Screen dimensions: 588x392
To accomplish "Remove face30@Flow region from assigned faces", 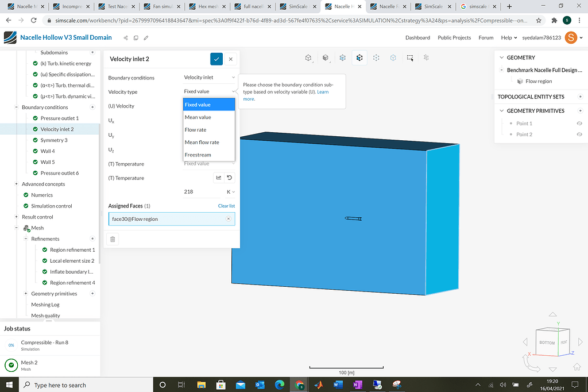I will click(228, 218).
